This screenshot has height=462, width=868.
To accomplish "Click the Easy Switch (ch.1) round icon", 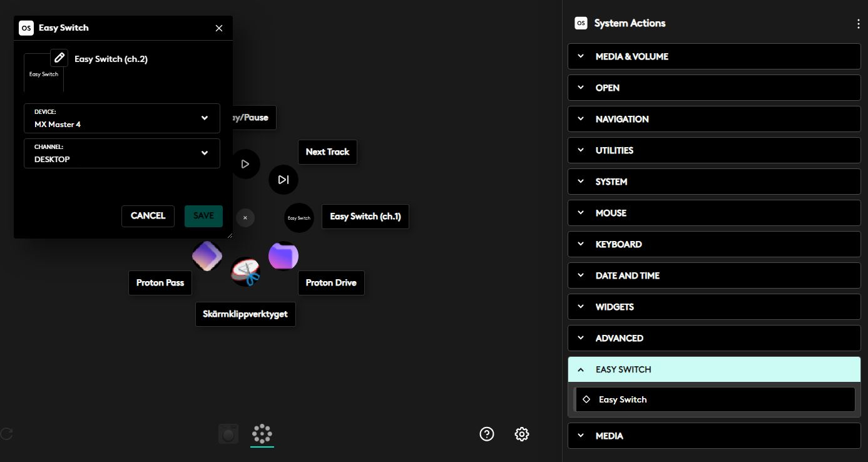I will [x=299, y=218].
